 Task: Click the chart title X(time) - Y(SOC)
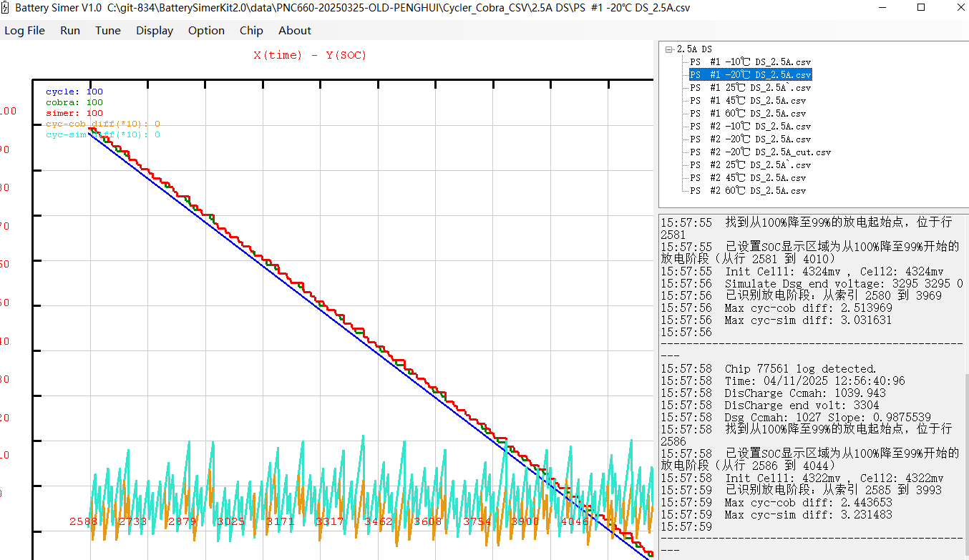[x=310, y=55]
